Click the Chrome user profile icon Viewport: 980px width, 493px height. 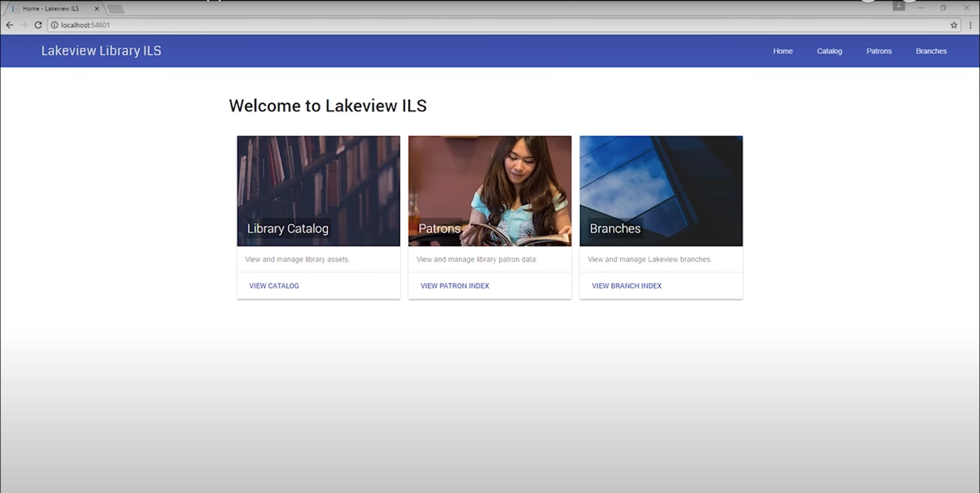(x=898, y=6)
